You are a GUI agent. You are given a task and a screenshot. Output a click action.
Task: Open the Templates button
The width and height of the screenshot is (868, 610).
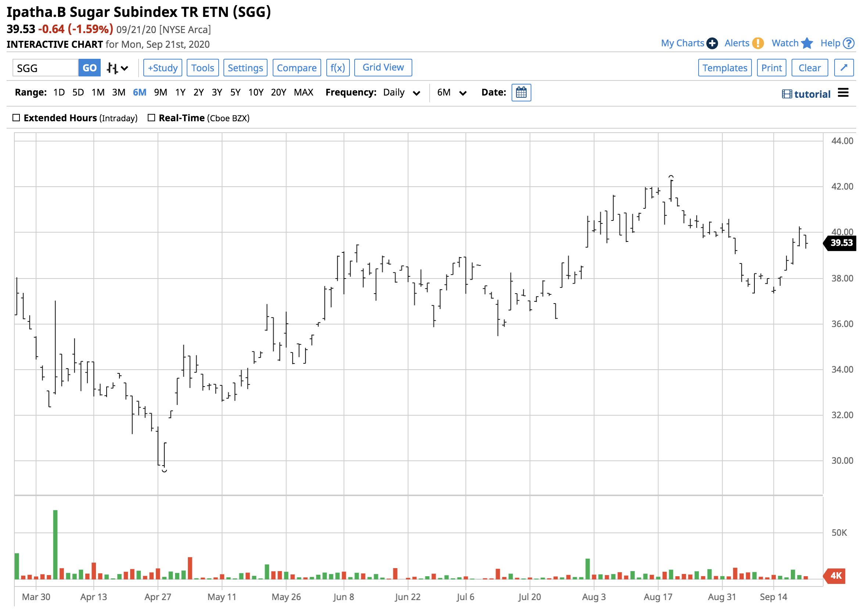[724, 68]
